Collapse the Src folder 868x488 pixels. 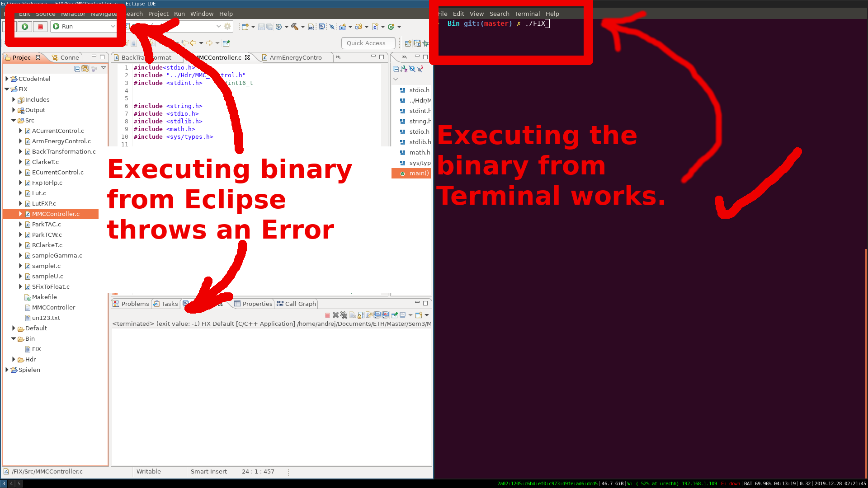pyautogui.click(x=14, y=120)
